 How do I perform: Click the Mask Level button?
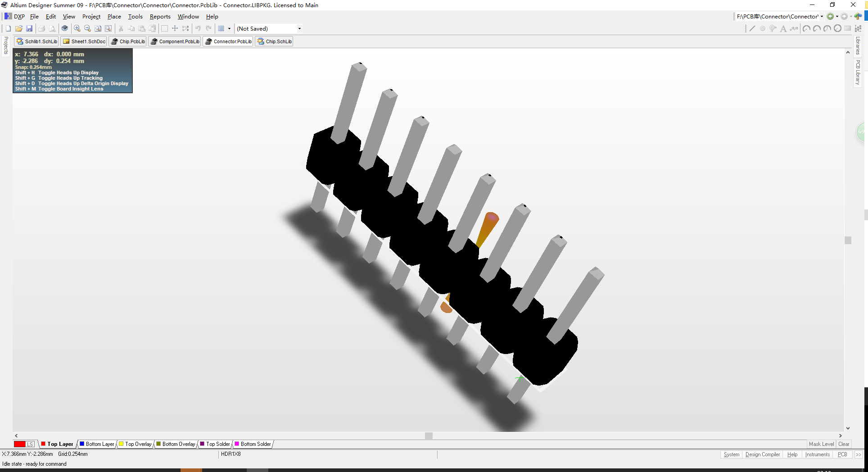click(x=822, y=444)
